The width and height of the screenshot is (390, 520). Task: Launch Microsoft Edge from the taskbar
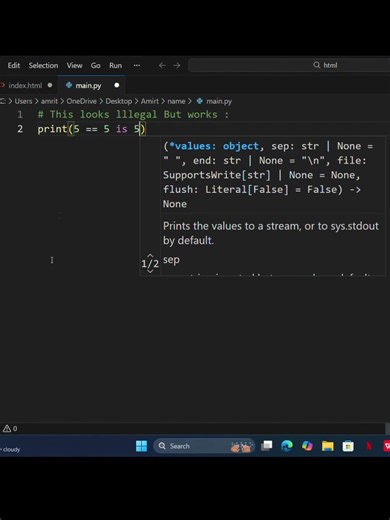(x=287, y=446)
